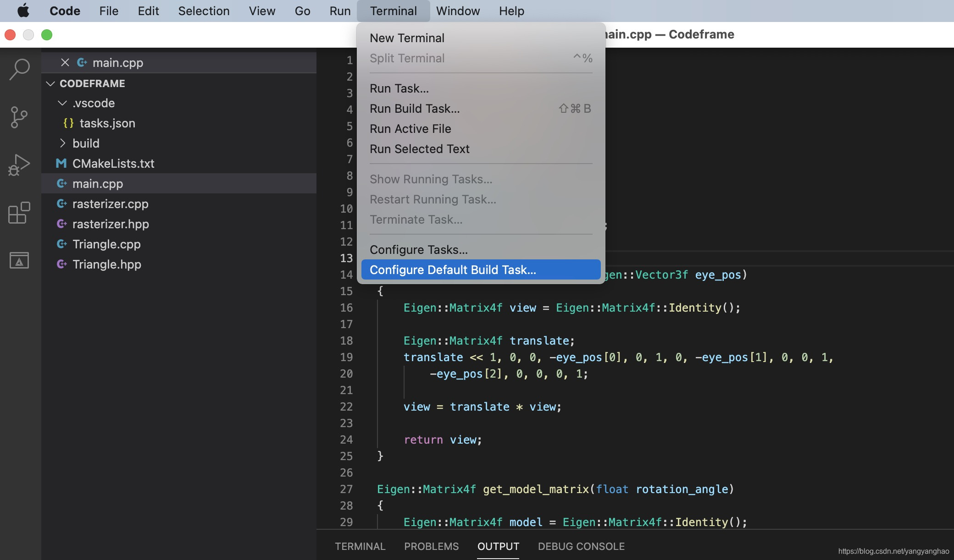Click New Terminal menu entry
Viewport: 954px width, 560px height.
[x=407, y=38]
